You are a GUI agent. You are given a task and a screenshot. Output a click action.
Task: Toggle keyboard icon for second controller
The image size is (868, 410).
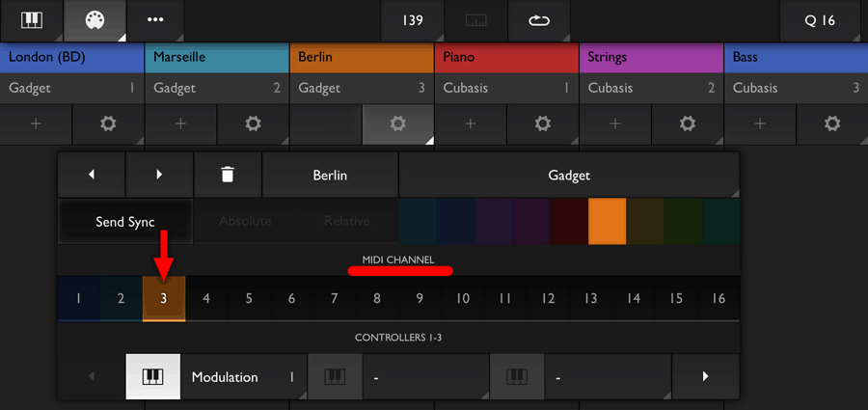click(x=335, y=377)
